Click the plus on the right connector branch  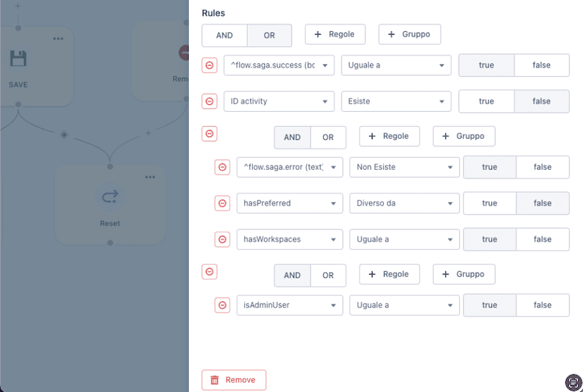pyautogui.click(x=148, y=133)
